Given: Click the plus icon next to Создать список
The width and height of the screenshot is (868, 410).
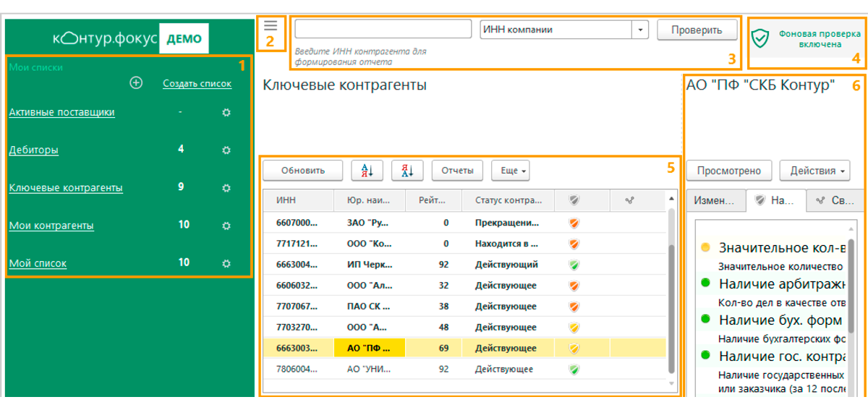Looking at the screenshot, I should coord(136,83).
